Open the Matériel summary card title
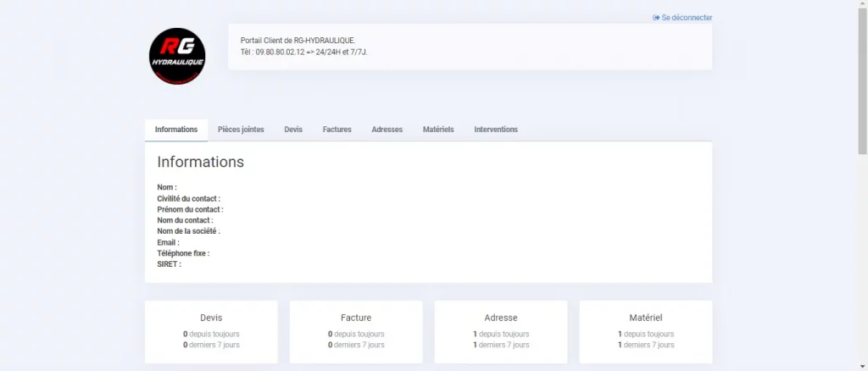 click(646, 318)
